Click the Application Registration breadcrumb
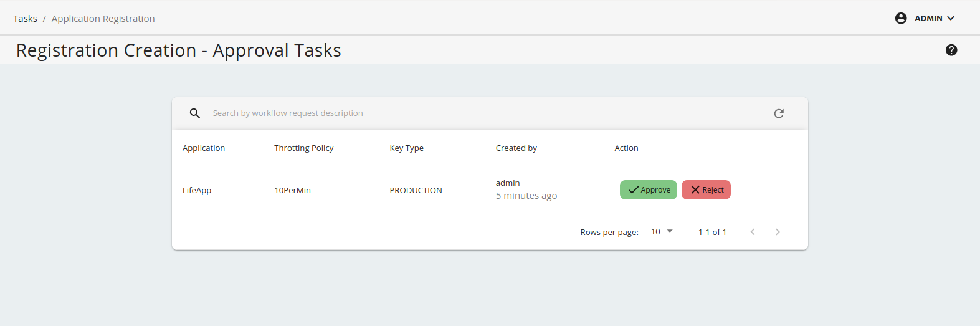The image size is (980, 326). [103, 19]
